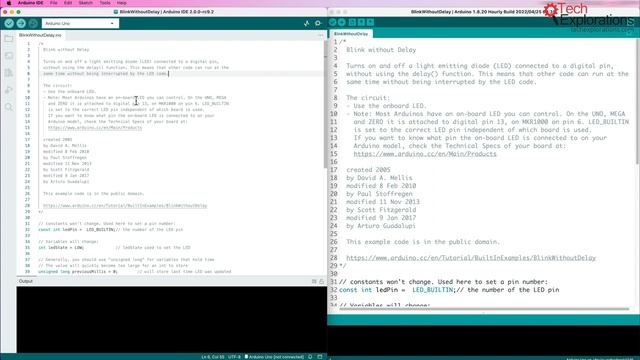Open Serial Plotter in Arduino IDE 2.0
Image resolution: width=640 pixels, height=360 pixels.
pos(307,24)
